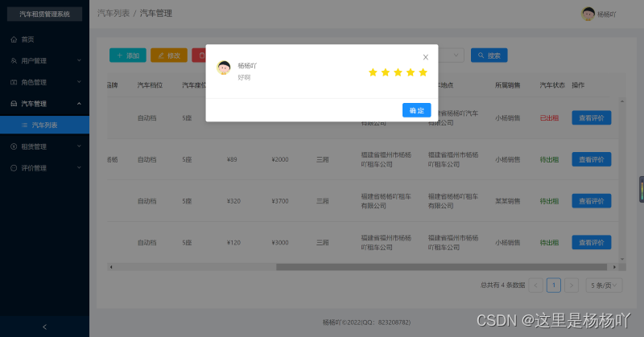Screen dimensions: 644x337
Task: Click the 修改 edit button
Action: 169,55
